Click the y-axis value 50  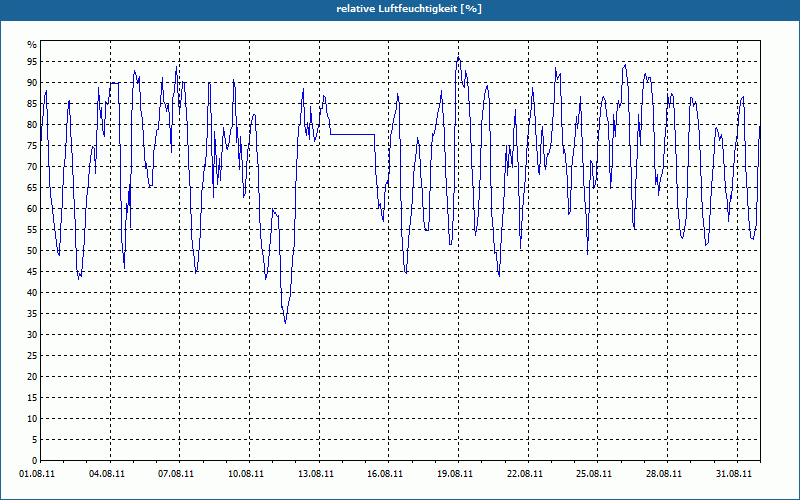click(x=32, y=251)
